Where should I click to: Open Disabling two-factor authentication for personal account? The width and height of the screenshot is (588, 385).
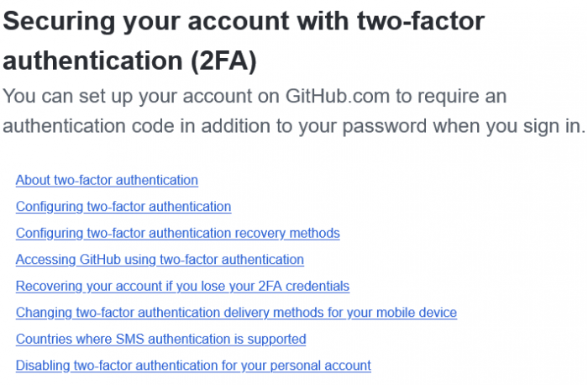point(193,366)
